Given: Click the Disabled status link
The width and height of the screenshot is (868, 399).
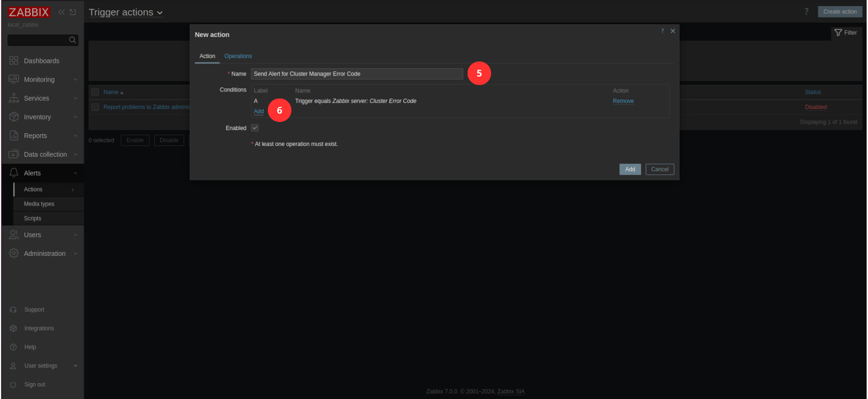Looking at the screenshot, I should point(815,107).
